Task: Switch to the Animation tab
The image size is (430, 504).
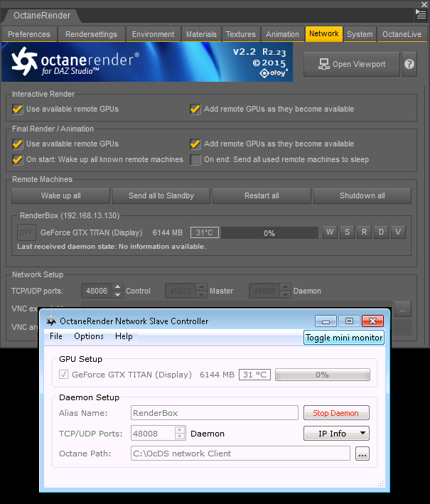Action: click(282, 34)
